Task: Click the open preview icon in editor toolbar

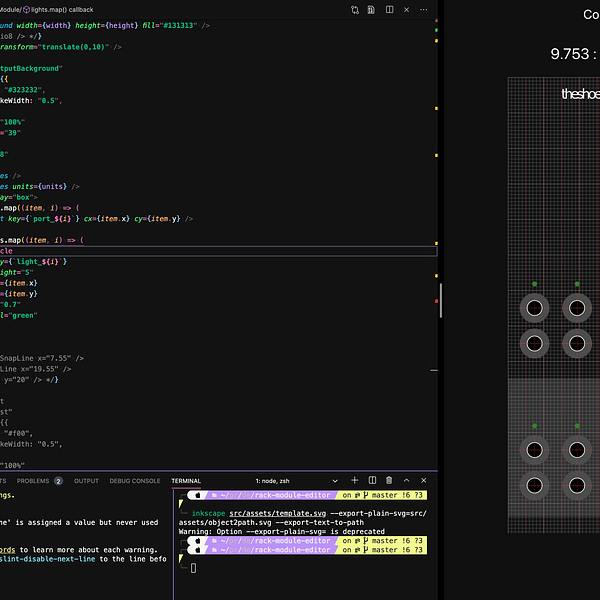Action: pos(371,10)
